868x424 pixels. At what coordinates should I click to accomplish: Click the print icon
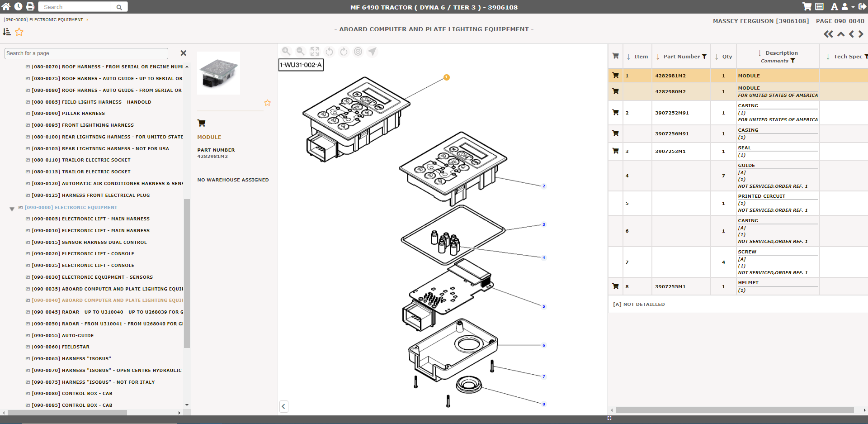(x=30, y=7)
